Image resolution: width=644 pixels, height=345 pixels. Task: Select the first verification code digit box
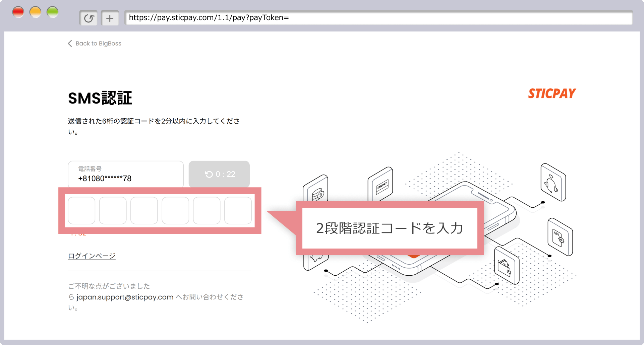pos(81,210)
